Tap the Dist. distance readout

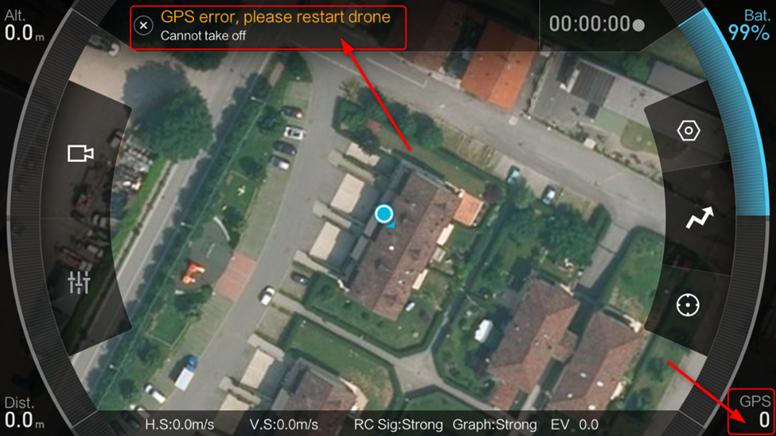(23, 412)
